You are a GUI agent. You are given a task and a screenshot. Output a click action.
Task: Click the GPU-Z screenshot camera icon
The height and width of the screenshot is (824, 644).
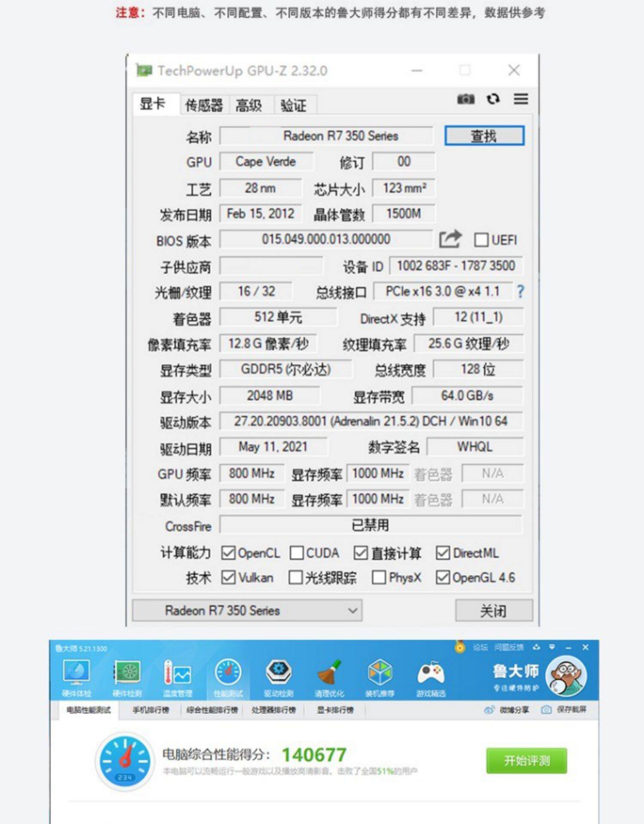click(x=465, y=99)
